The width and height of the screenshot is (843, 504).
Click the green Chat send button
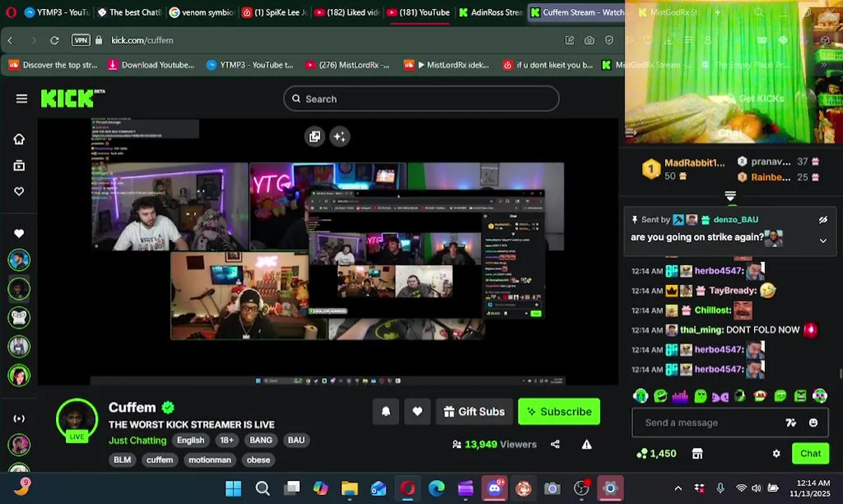[x=810, y=454]
